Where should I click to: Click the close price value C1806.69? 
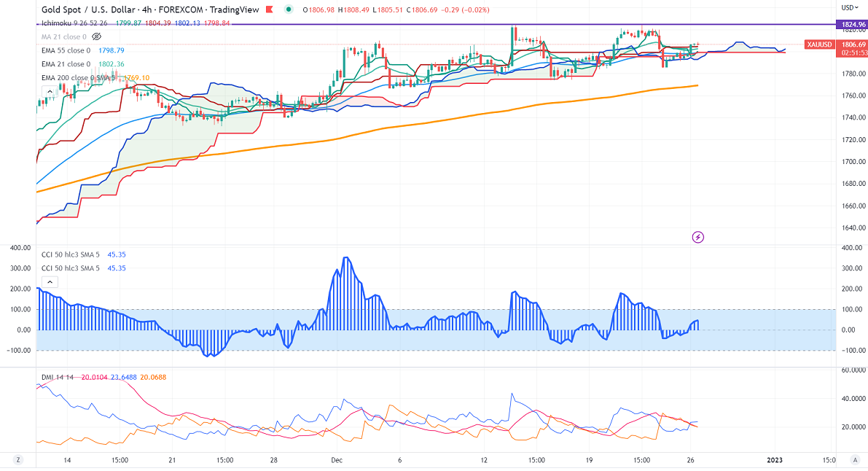[x=422, y=10]
